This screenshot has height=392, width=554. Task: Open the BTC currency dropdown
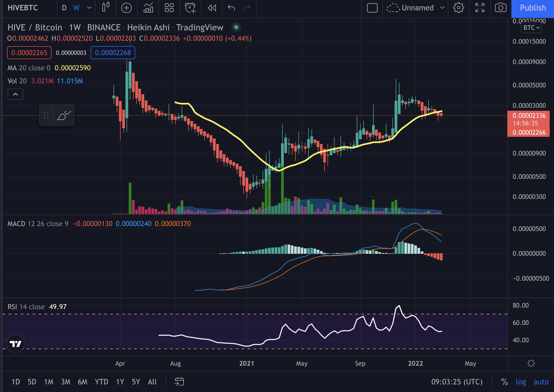pyautogui.click(x=531, y=28)
